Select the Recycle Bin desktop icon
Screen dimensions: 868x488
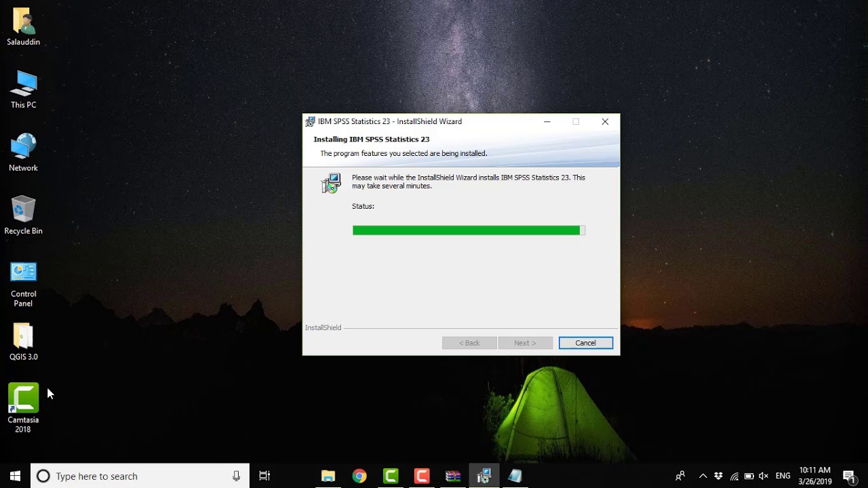coord(23,216)
